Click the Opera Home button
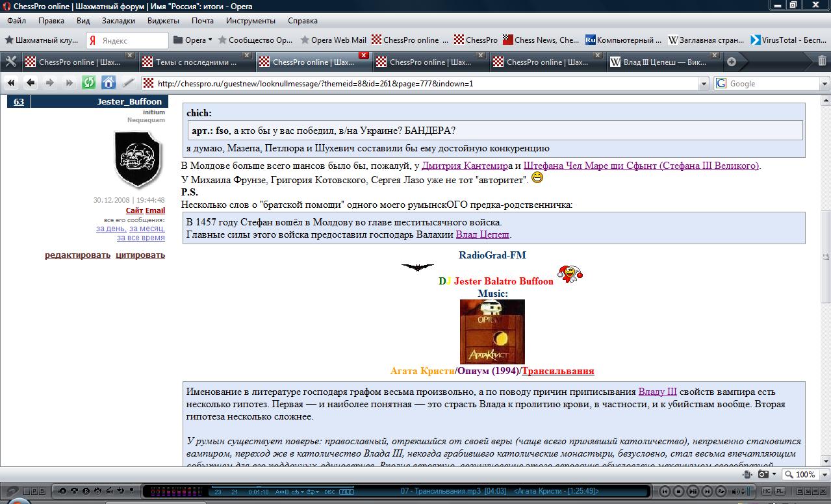 (109, 83)
